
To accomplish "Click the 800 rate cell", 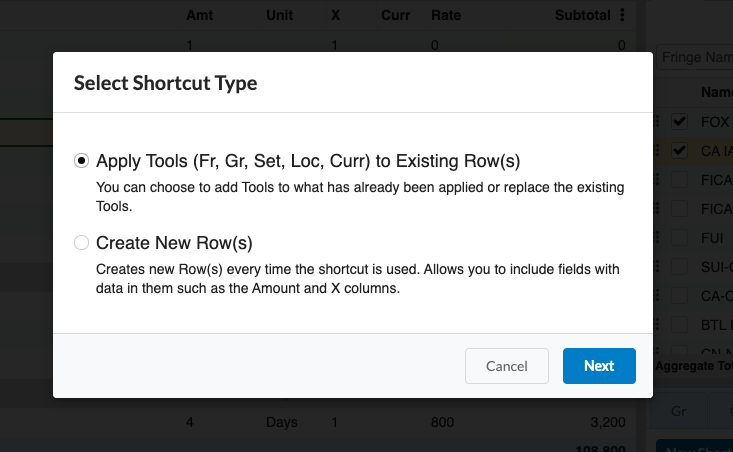I will [442, 422].
